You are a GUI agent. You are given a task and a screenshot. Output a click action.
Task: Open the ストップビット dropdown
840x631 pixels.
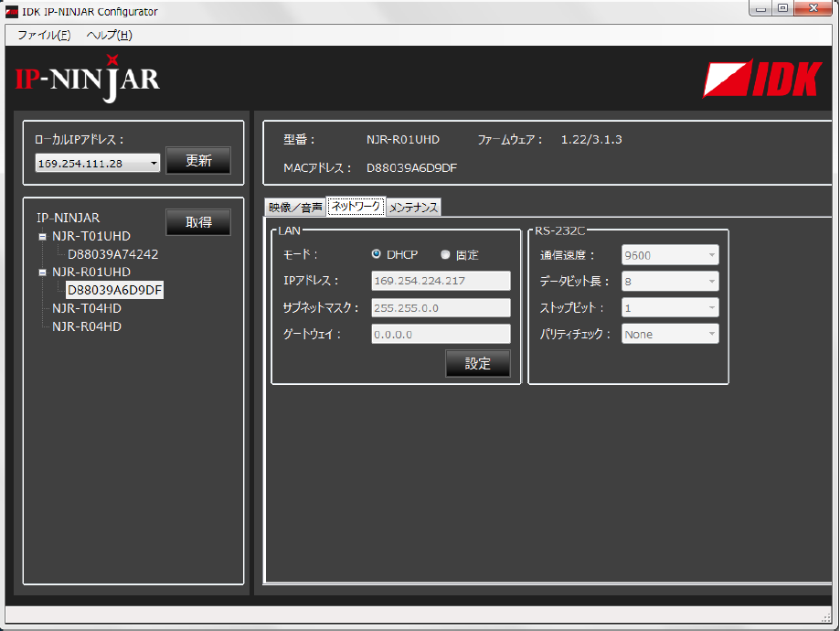click(x=670, y=308)
